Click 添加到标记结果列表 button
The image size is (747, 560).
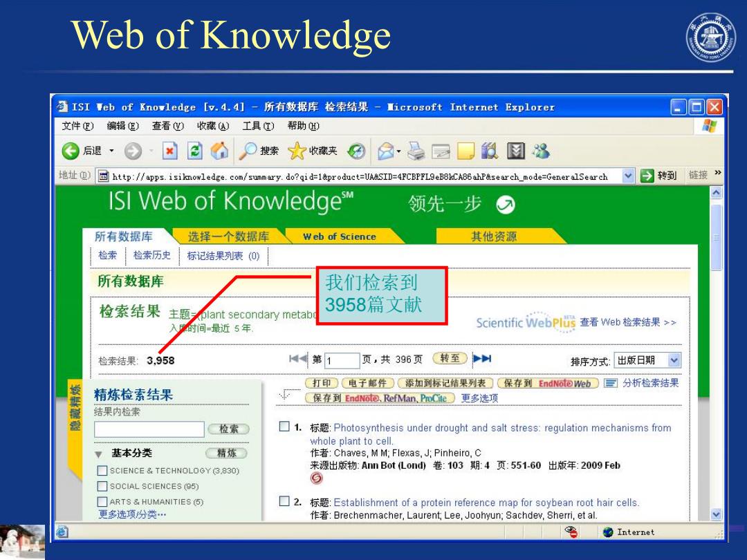[x=445, y=383]
